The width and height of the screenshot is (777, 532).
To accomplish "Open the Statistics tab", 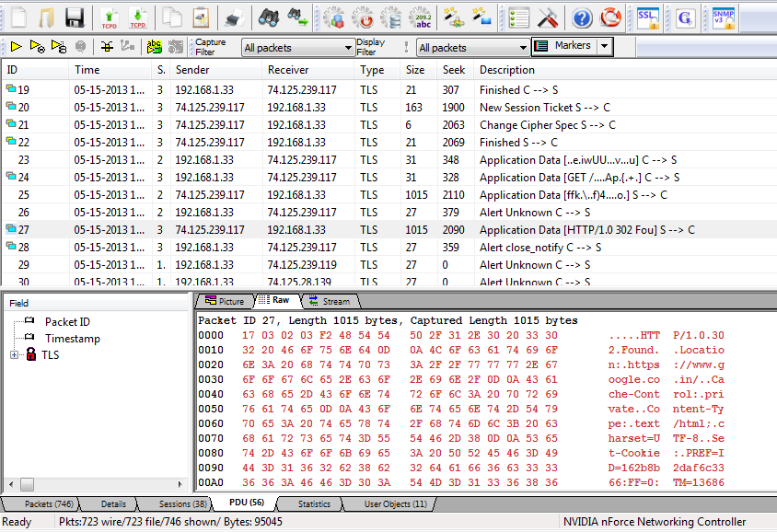I will coord(314,504).
